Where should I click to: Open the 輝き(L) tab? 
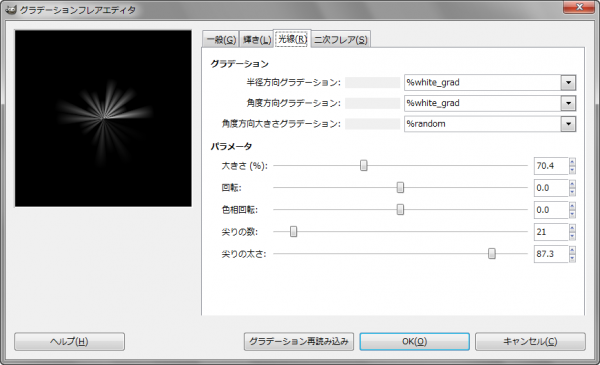pos(257,39)
